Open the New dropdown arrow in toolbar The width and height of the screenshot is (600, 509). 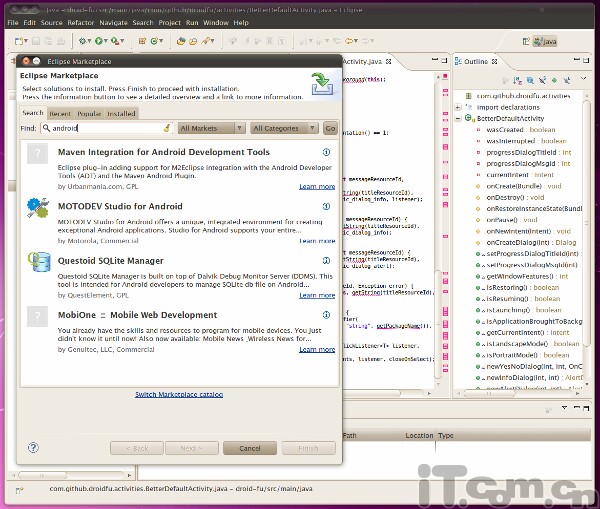pyautogui.click(x=26, y=41)
